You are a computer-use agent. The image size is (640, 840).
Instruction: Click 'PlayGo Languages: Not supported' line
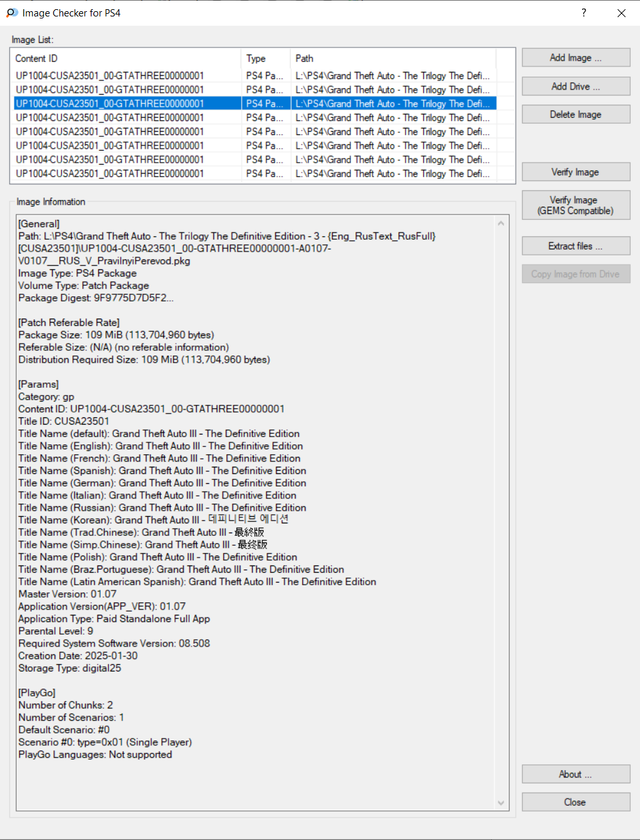[95, 754]
